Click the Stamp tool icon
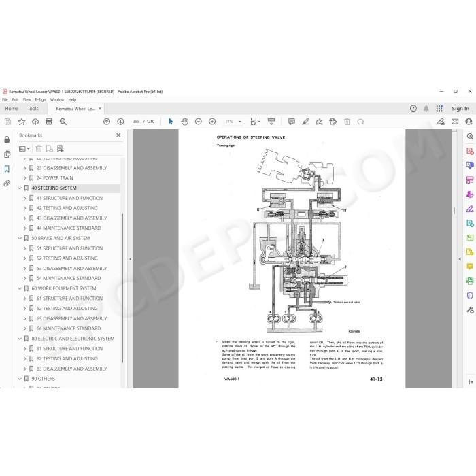Screen dimensions: 476x476 tap(333, 122)
